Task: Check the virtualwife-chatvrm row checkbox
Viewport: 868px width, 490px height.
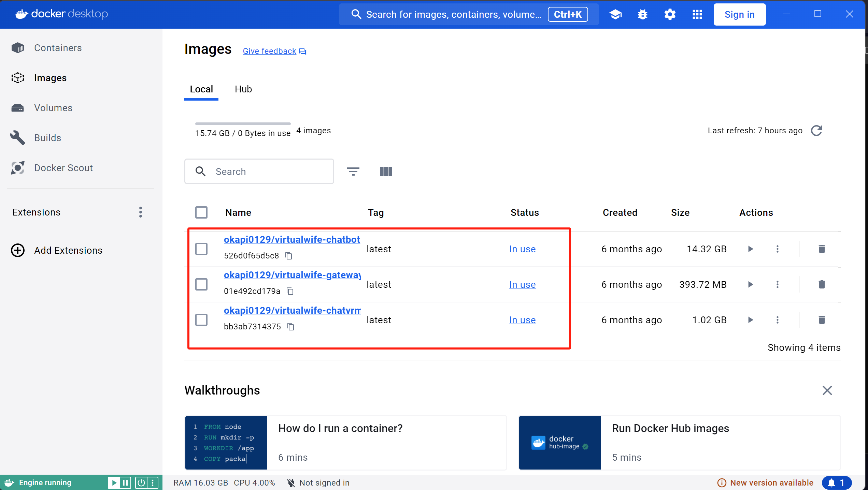Action: pyautogui.click(x=201, y=320)
